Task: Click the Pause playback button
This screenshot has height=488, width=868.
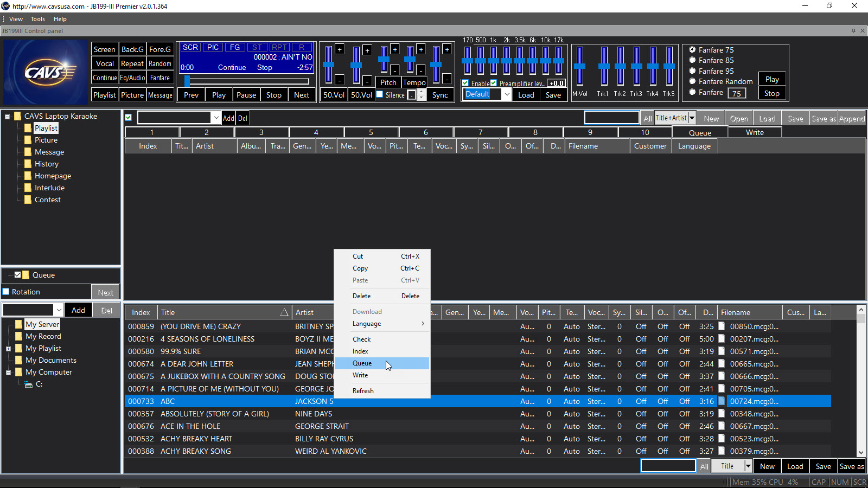Action: click(246, 95)
